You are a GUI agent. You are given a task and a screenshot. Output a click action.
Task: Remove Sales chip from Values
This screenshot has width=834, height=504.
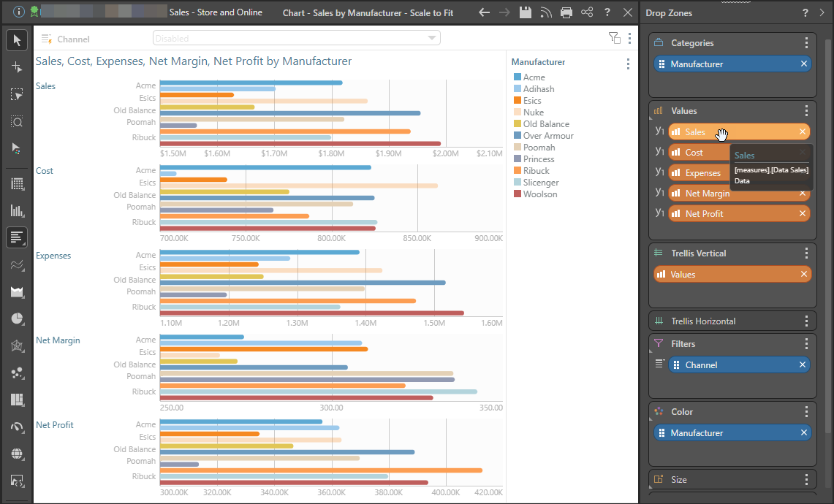click(x=803, y=132)
